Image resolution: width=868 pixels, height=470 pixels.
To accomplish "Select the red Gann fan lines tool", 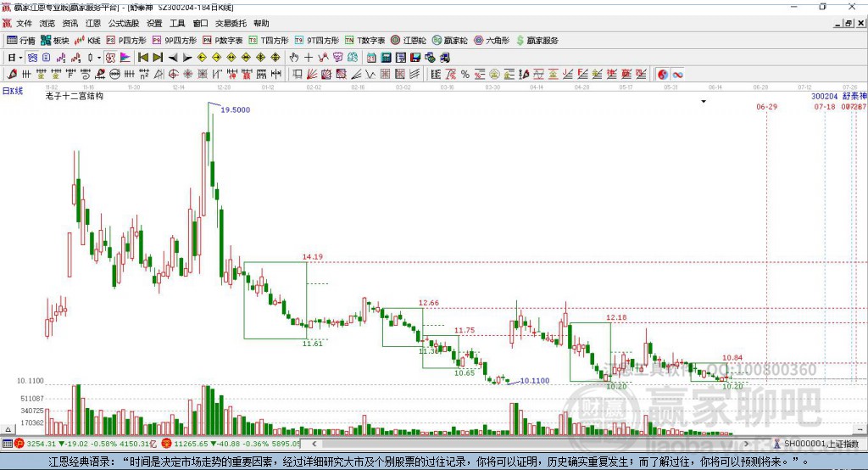I will [312, 75].
